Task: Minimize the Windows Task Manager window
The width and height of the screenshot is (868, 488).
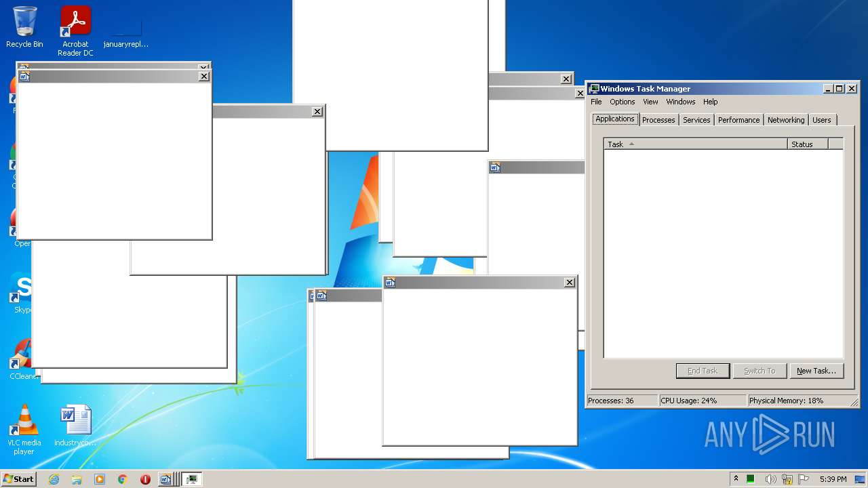Action: pyautogui.click(x=828, y=89)
